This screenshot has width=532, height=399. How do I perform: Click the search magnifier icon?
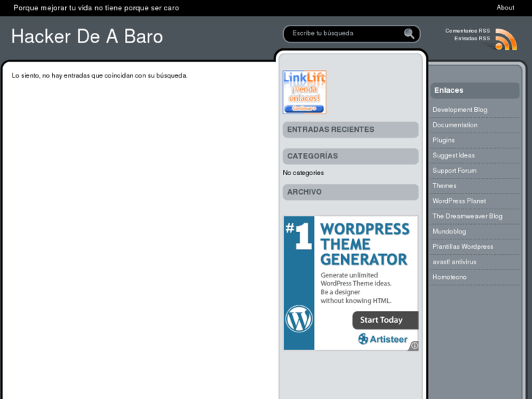point(409,34)
